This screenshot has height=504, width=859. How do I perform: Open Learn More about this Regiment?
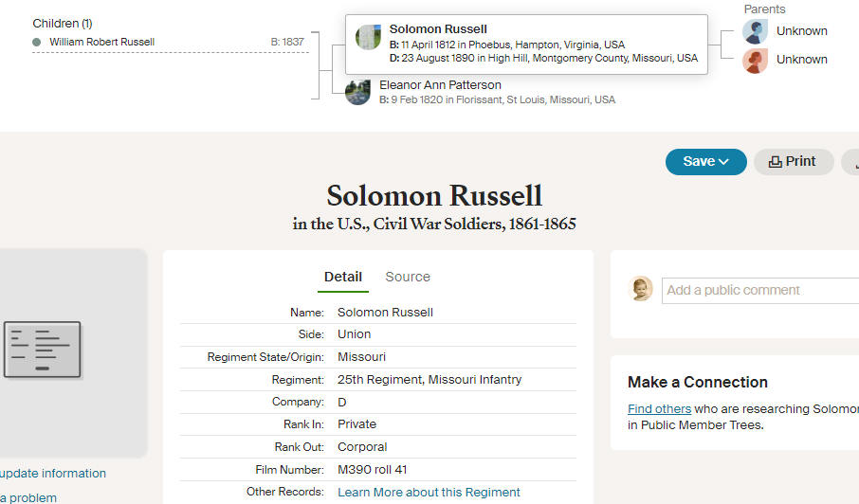pos(429,493)
